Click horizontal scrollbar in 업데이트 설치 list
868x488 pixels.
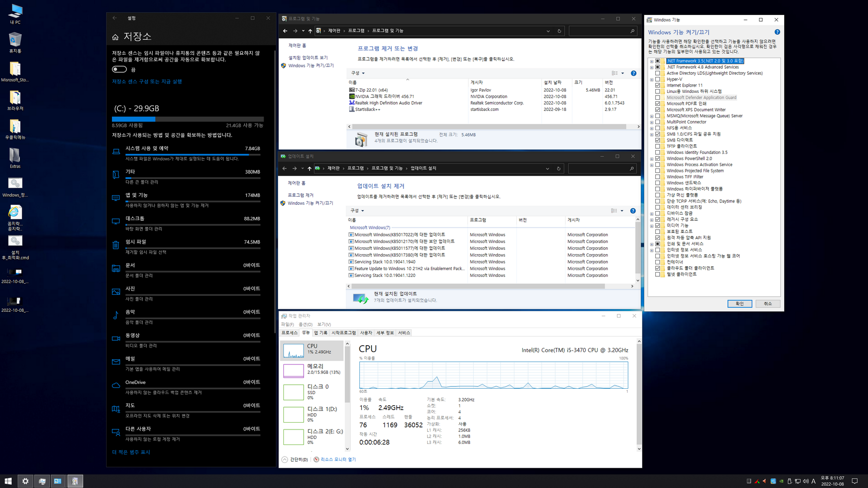478,286
